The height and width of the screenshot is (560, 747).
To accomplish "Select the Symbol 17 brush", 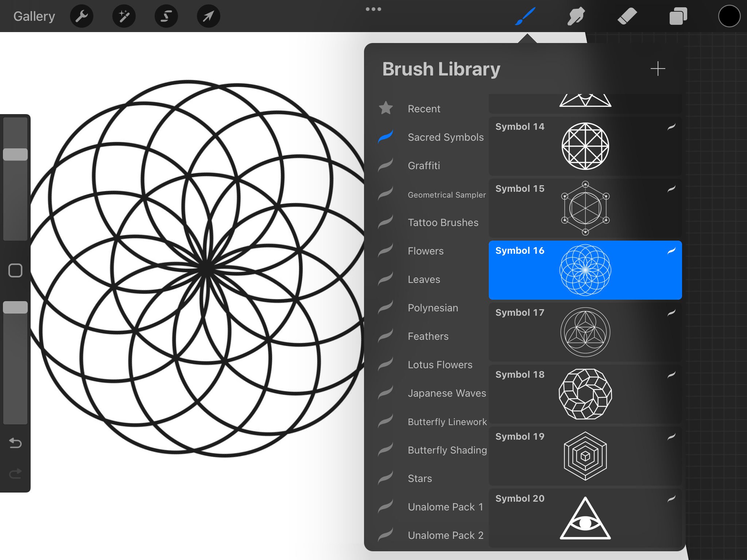I will pos(585,332).
